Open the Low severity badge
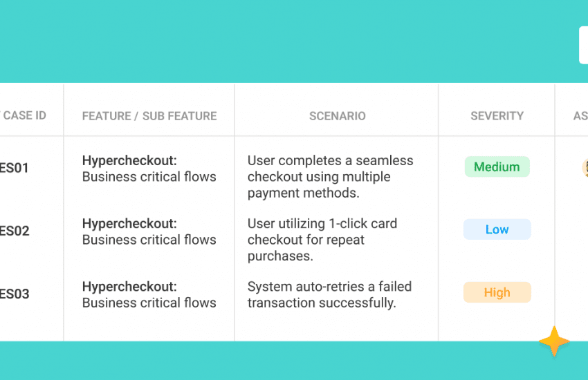The width and height of the screenshot is (588, 380). point(497,229)
